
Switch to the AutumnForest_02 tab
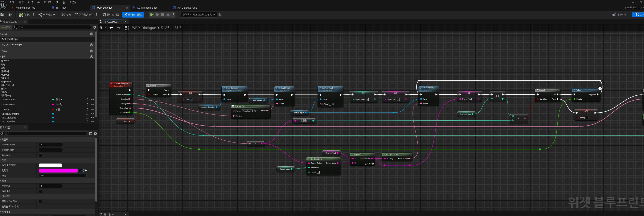pos(25,8)
